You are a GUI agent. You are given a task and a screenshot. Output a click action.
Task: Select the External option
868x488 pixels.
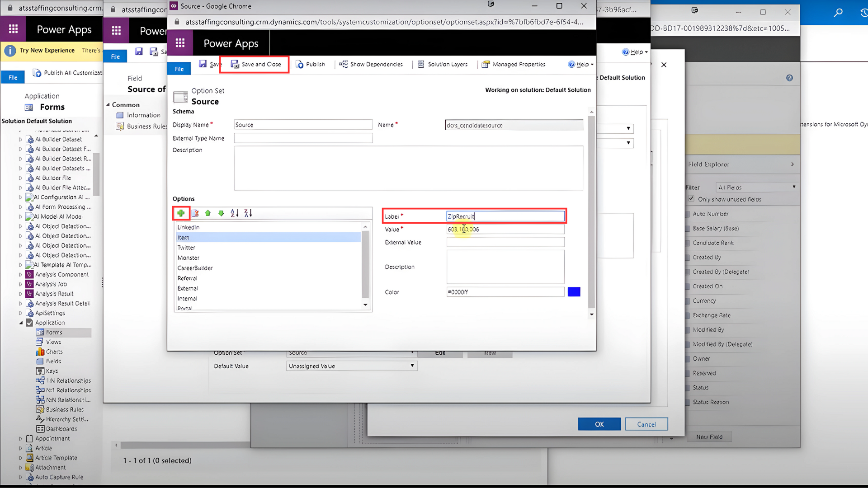(269, 288)
